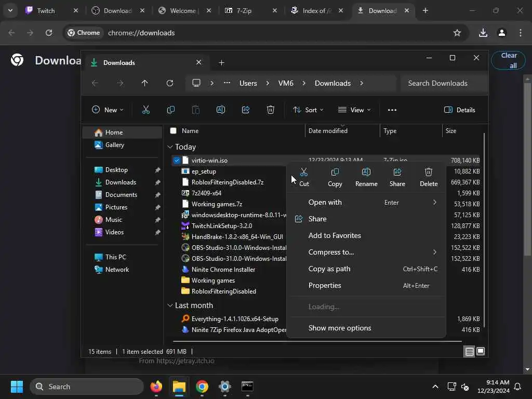Click the Explorer toolbar Cut scissors icon
Image resolution: width=532 pixels, height=399 pixels.
(x=145, y=110)
